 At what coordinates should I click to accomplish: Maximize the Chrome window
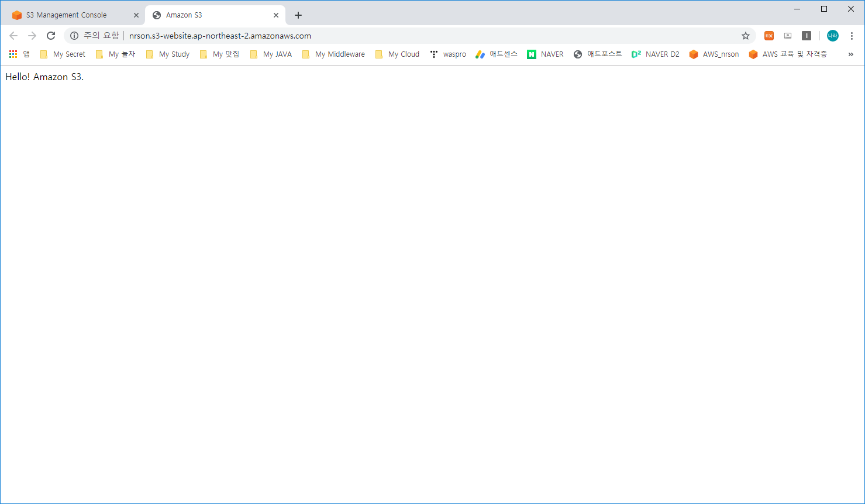[x=824, y=9]
